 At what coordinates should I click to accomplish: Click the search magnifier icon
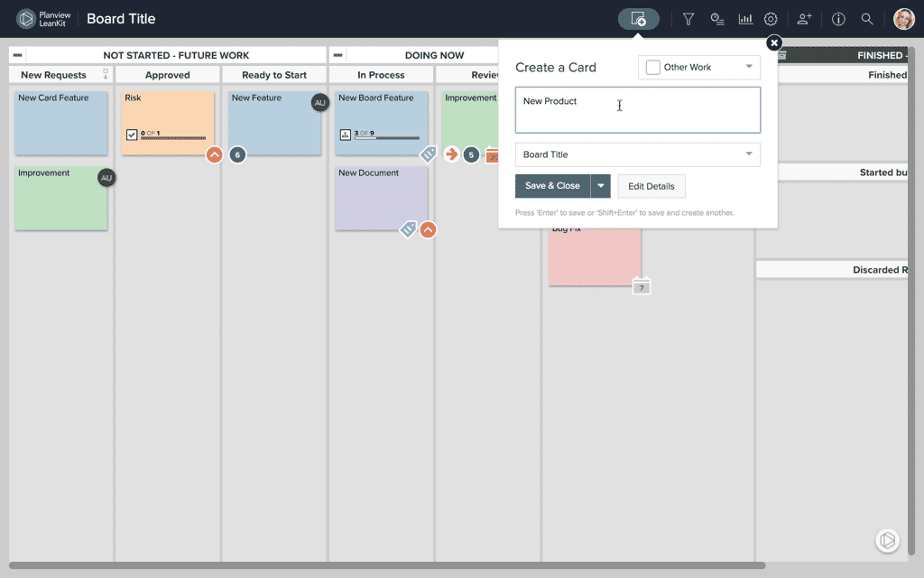pos(867,20)
